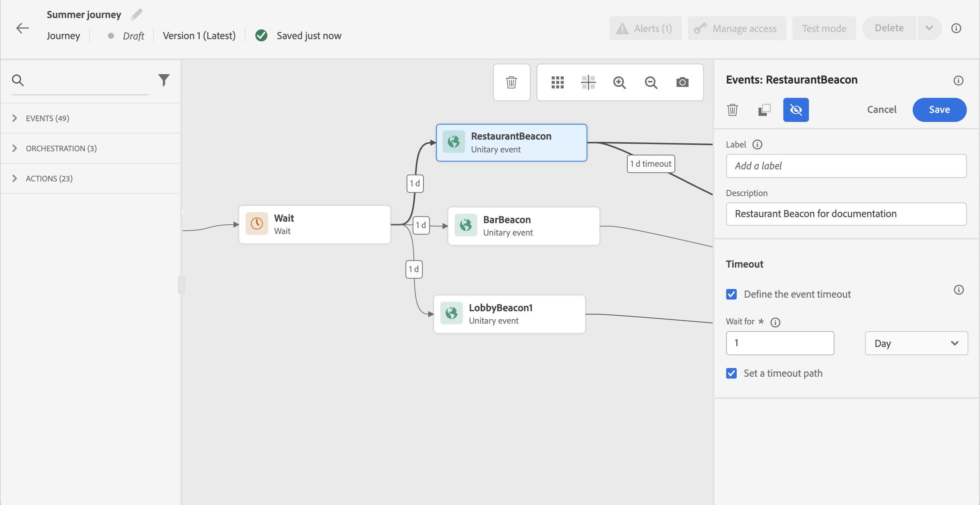This screenshot has width=980, height=505.
Task: Open the palette filter funnel icon
Action: click(164, 80)
